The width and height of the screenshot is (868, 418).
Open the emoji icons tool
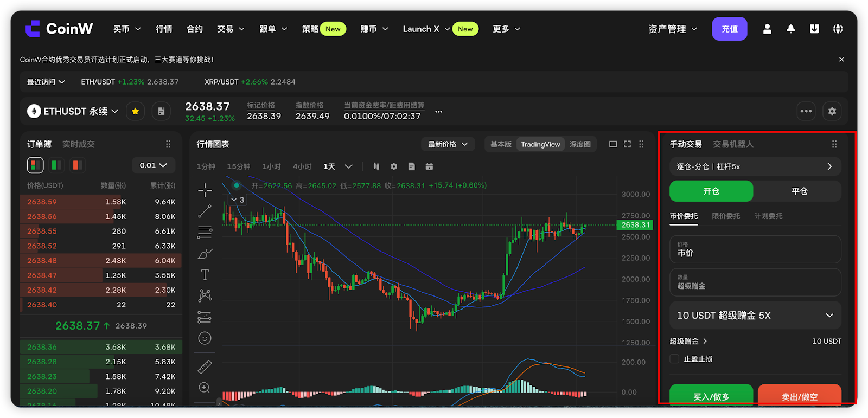pos(205,338)
